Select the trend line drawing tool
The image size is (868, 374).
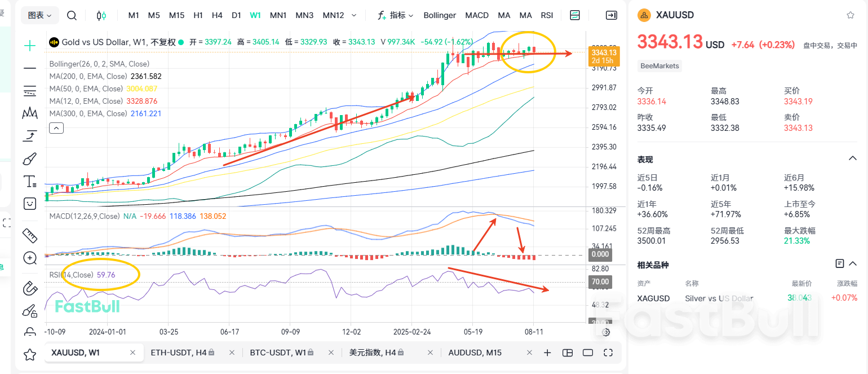(29, 68)
